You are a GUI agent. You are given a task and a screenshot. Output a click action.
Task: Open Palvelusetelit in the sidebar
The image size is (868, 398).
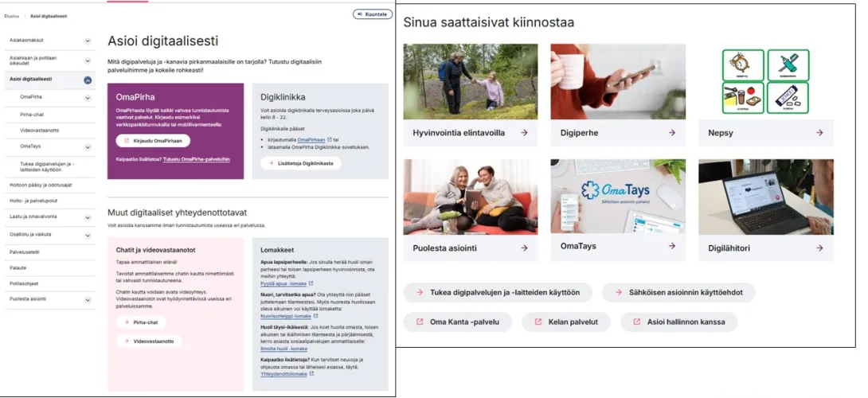coord(24,252)
